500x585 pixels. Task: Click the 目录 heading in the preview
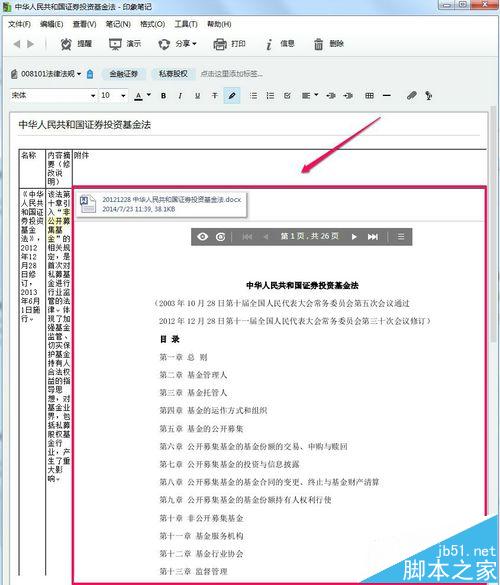coord(170,339)
